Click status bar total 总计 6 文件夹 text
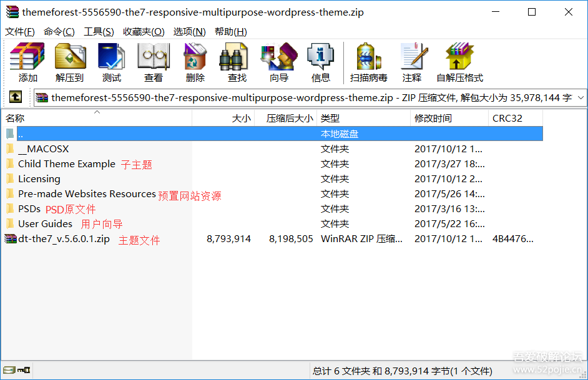Screen dimensions: 588x380 pyautogui.click(x=403, y=371)
